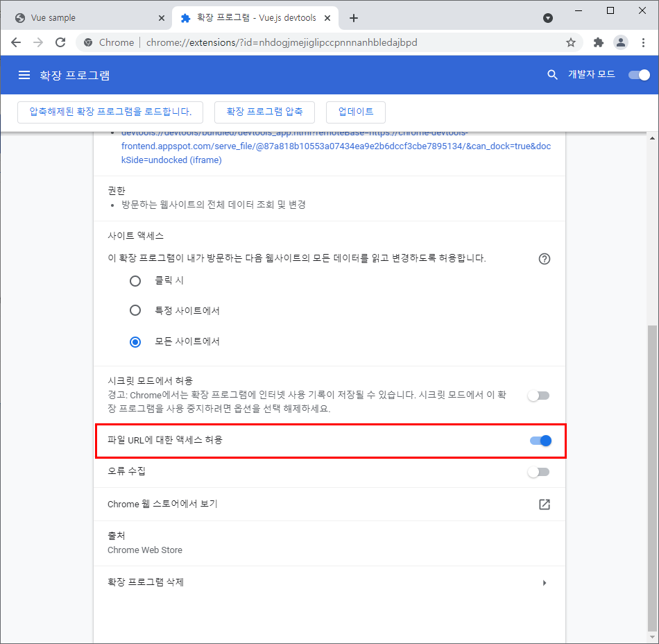Click the scrollbar up arrow
Image resolution: width=659 pixels, height=644 pixels.
[x=652, y=138]
